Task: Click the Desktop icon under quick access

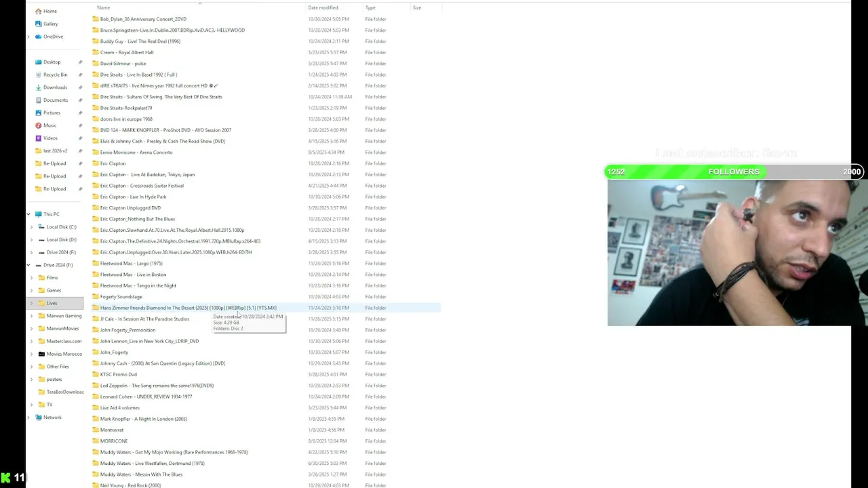Action: 39,62
